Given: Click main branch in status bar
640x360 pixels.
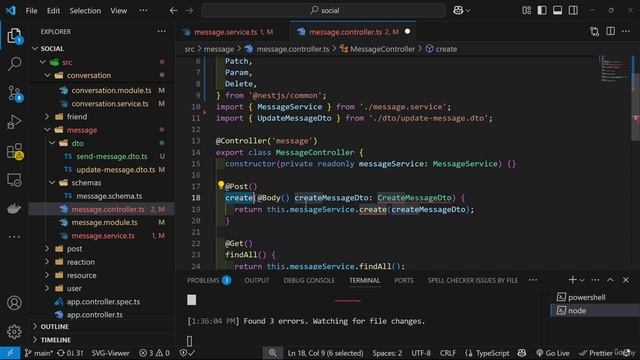Looking at the screenshot, I should pos(38,353).
